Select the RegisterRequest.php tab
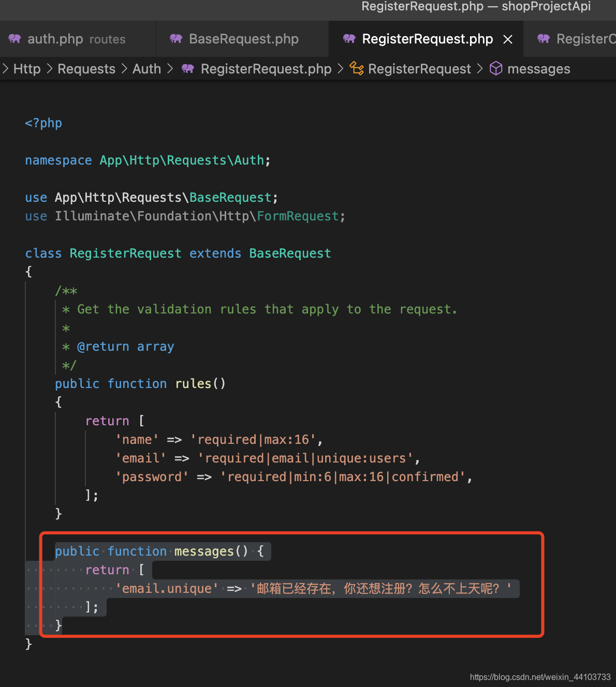Viewport: 616px width, 687px height. [427, 39]
